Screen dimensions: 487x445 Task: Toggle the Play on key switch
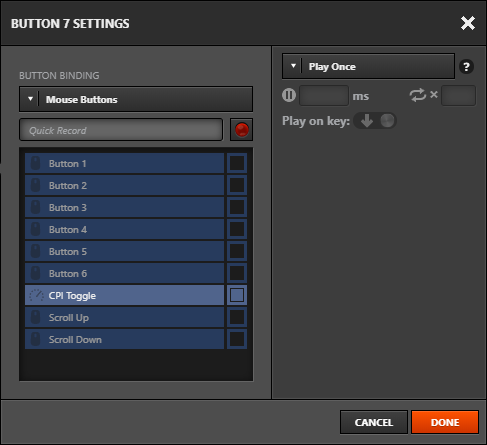pos(375,121)
